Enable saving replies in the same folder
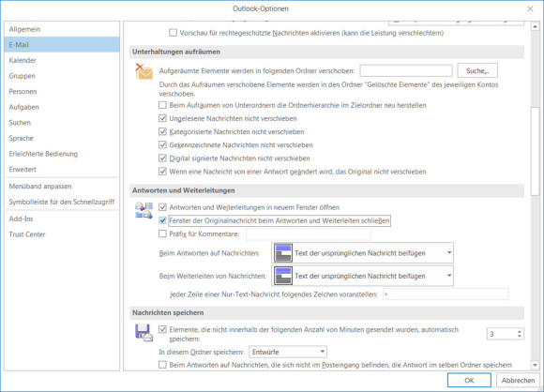Image resolution: width=544 pixels, height=392 pixels. (x=162, y=365)
